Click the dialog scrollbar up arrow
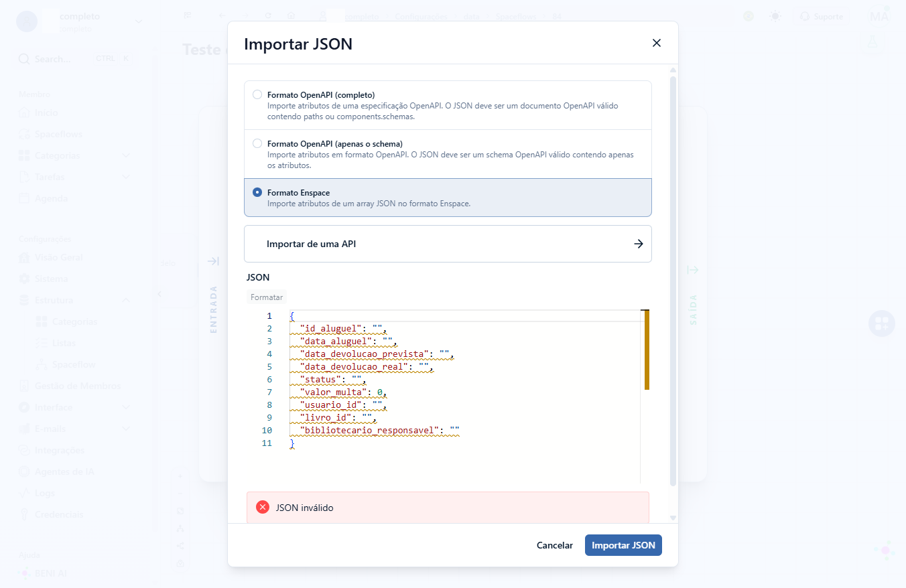This screenshot has height=588, width=906. pyautogui.click(x=673, y=70)
